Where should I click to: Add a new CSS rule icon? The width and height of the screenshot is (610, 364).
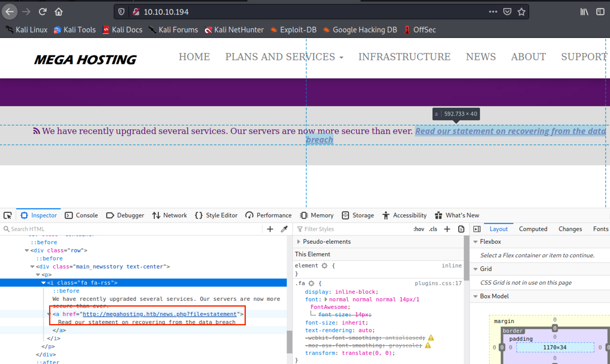pyautogui.click(x=447, y=229)
